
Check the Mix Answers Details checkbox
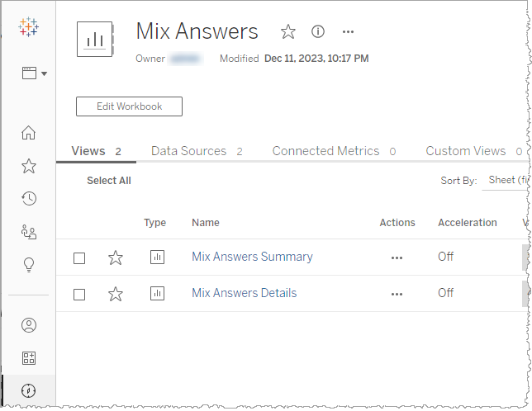pos(79,294)
